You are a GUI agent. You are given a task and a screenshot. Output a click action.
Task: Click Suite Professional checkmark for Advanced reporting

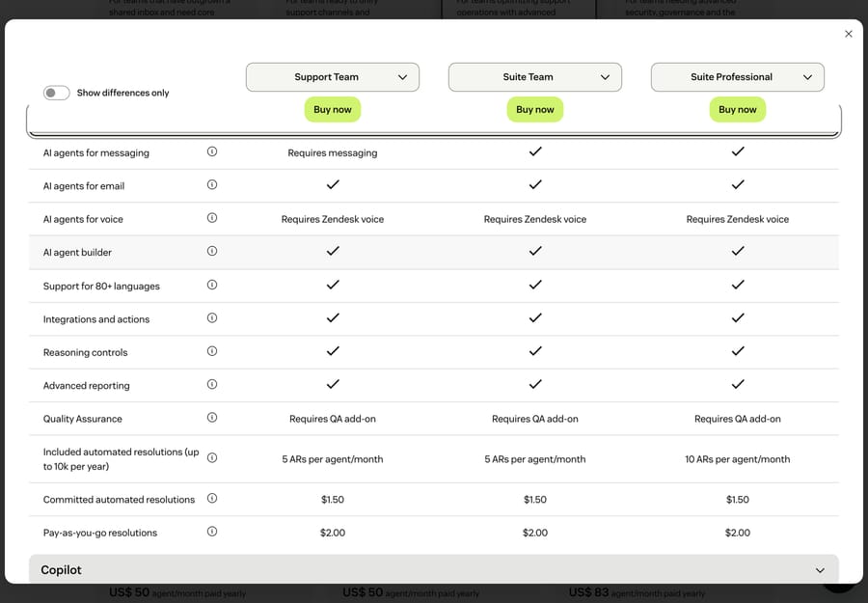tap(738, 384)
